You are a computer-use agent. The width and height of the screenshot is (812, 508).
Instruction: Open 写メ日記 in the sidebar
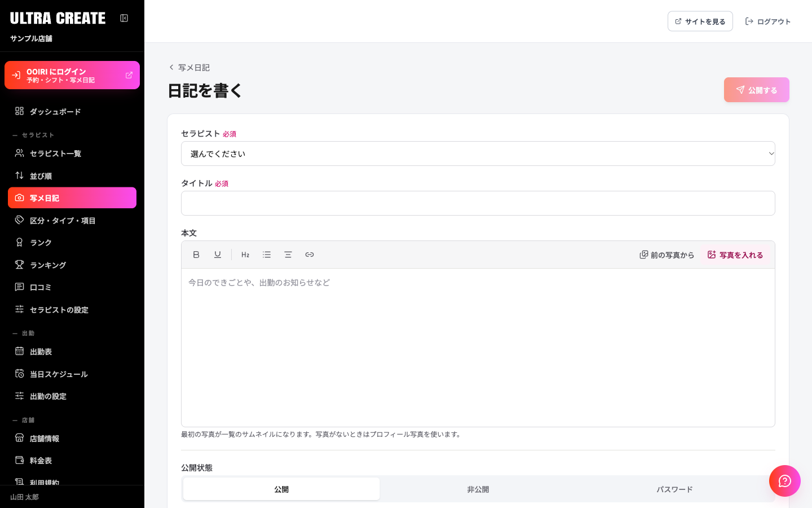click(72, 198)
